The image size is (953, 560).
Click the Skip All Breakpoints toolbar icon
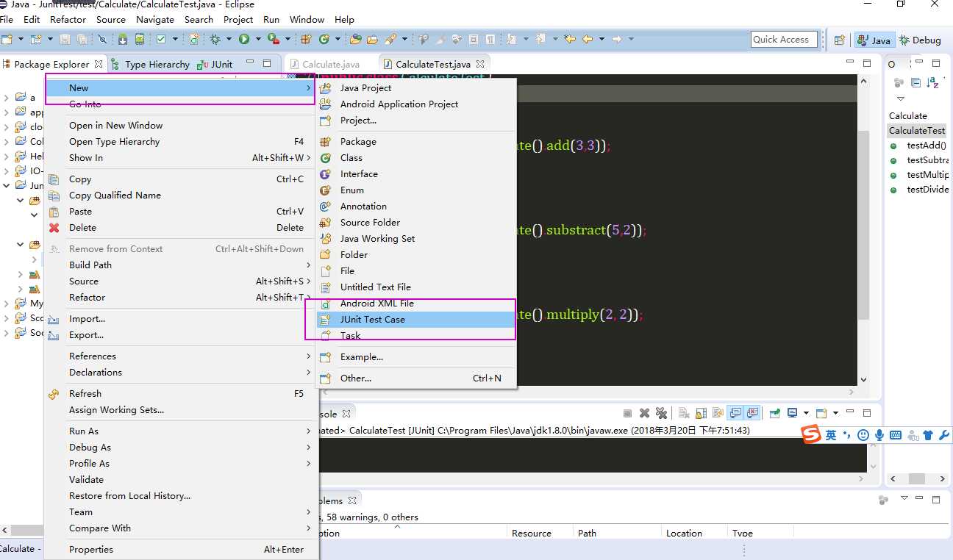pyautogui.click(x=102, y=39)
